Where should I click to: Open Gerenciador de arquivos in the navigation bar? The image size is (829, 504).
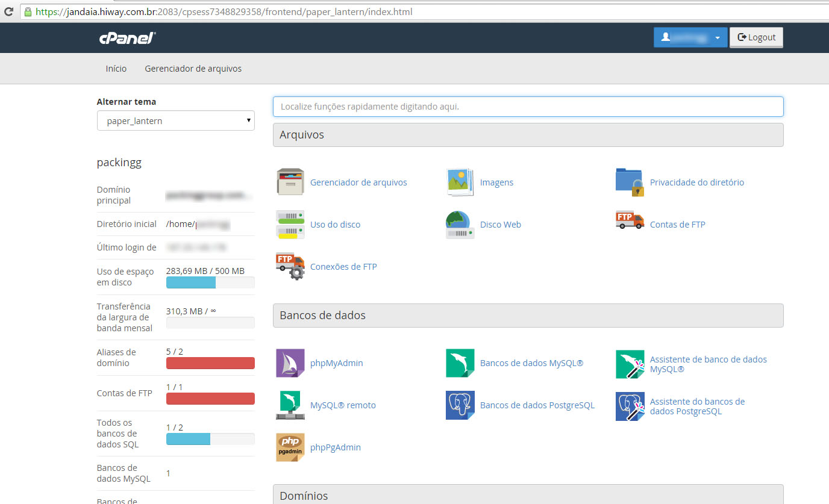pyautogui.click(x=193, y=69)
